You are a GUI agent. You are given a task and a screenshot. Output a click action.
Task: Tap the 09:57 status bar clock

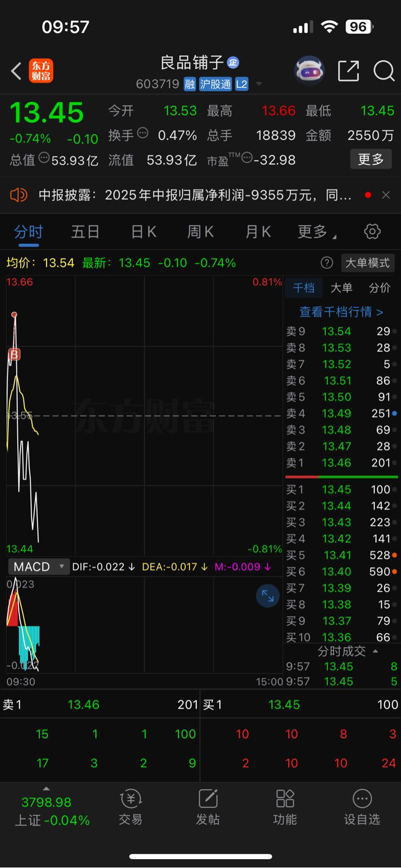[x=65, y=27]
